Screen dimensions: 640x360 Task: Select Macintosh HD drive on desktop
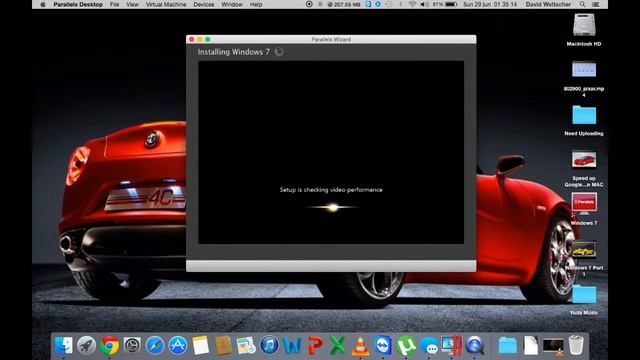[584, 25]
